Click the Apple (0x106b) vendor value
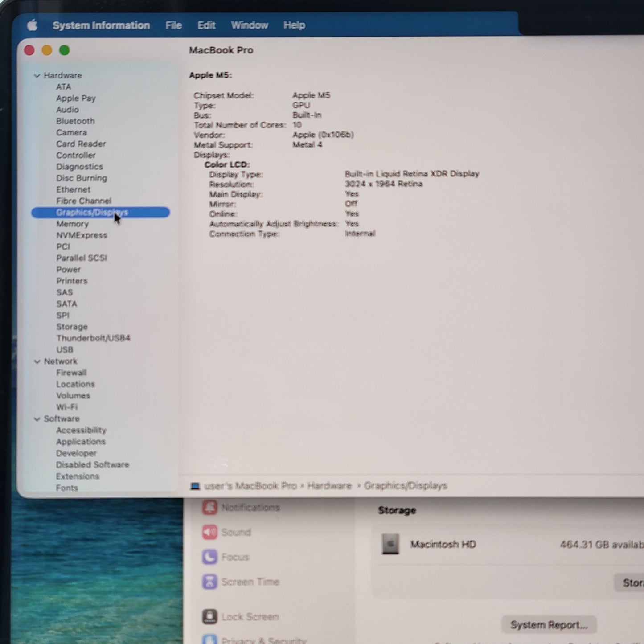 point(323,135)
